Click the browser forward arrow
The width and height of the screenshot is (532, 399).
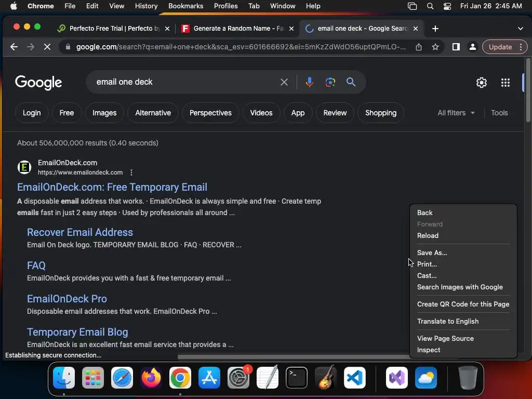click(31, 47)
